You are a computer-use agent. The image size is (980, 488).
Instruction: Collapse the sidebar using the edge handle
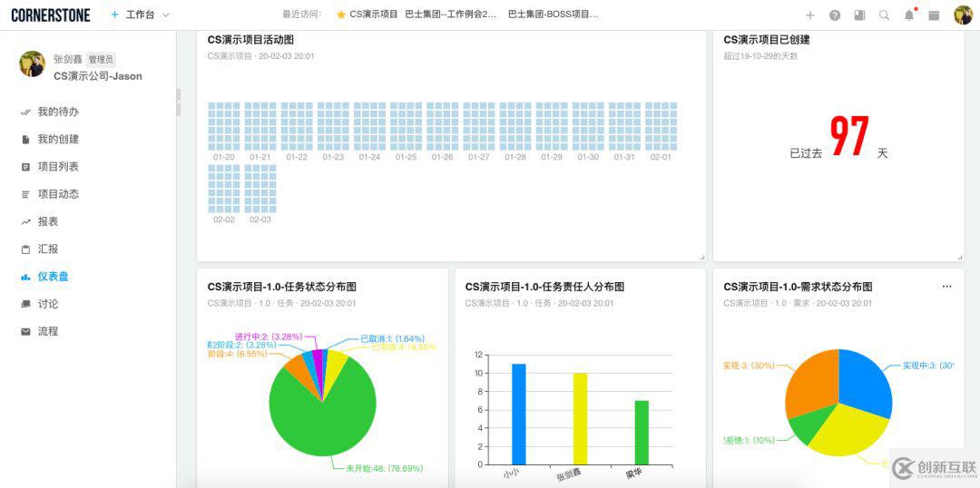point(179,102)
